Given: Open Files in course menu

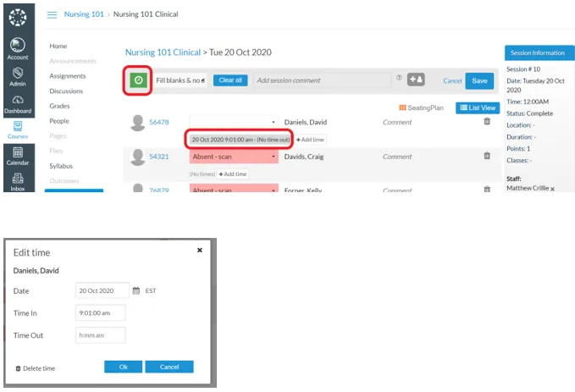Looking at the screenshot, I should [56, 151].
